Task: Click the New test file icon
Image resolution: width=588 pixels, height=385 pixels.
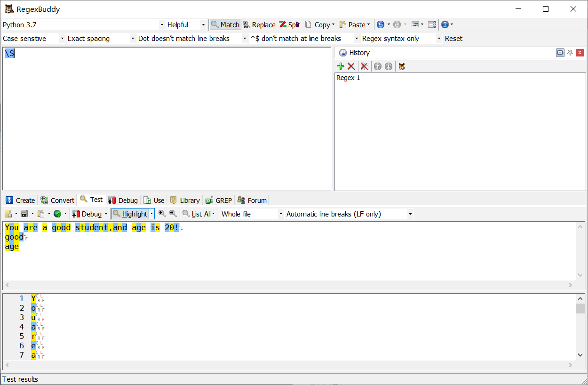Action: coord(8,214)
